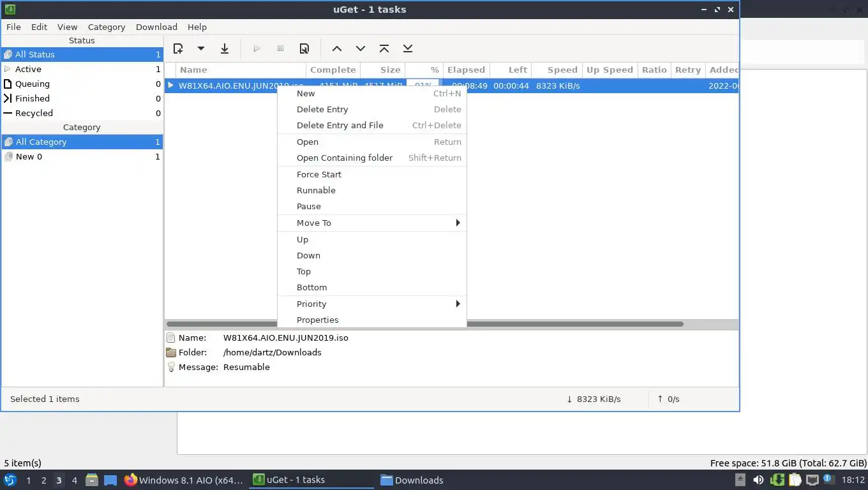868x490 pixels.
Task: Click the Resumable message text
Action: (246, 367)
